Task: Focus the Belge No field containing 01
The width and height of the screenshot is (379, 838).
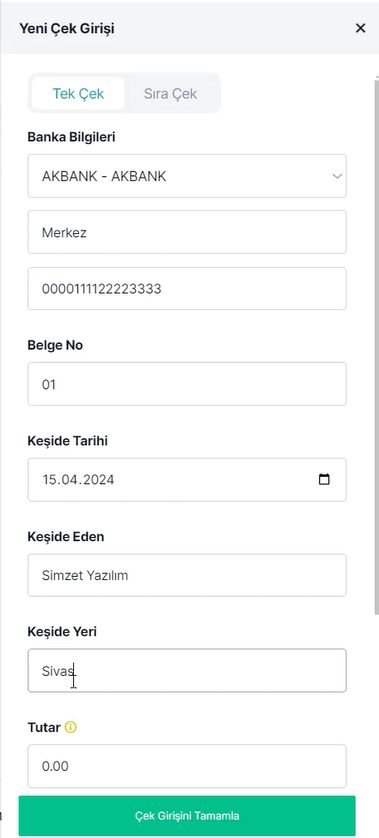Action: click(187, 384)
